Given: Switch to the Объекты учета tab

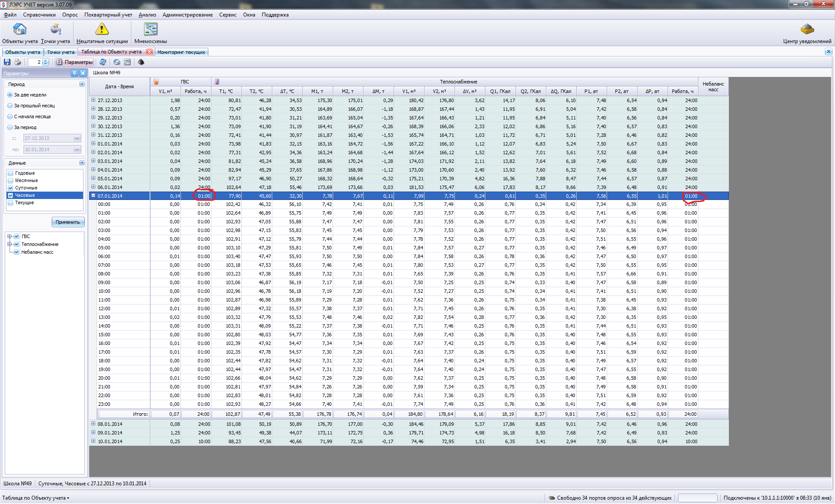Looking at the screenshot, I should 23,52.
